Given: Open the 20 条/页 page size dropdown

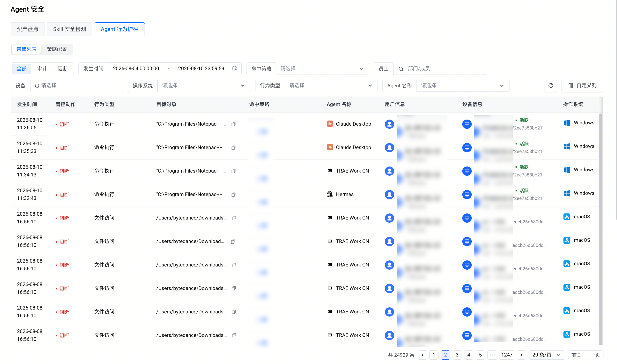Looking at the screenshot, I should point(547,355).
